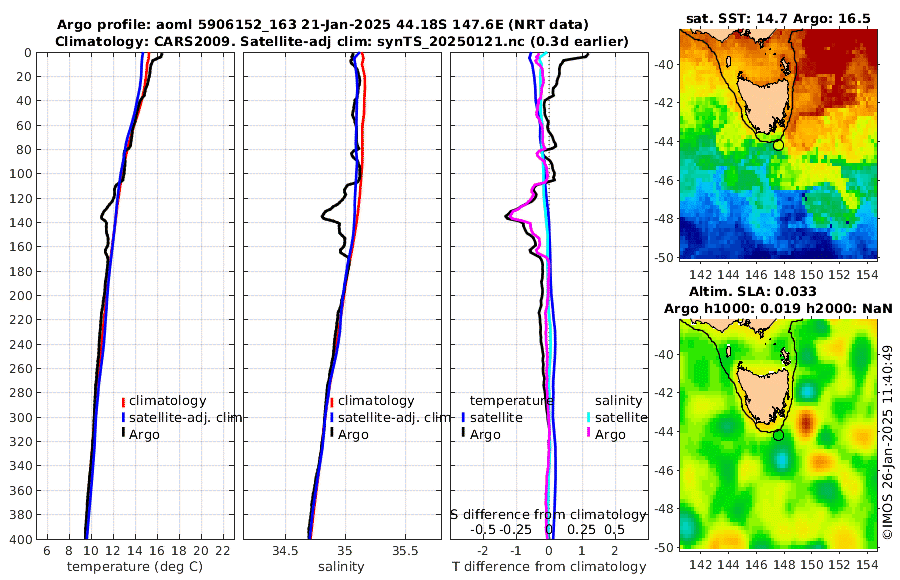
Task: Click the '35.5' salinity axis tick label
Action: click(x=405, y=551)
